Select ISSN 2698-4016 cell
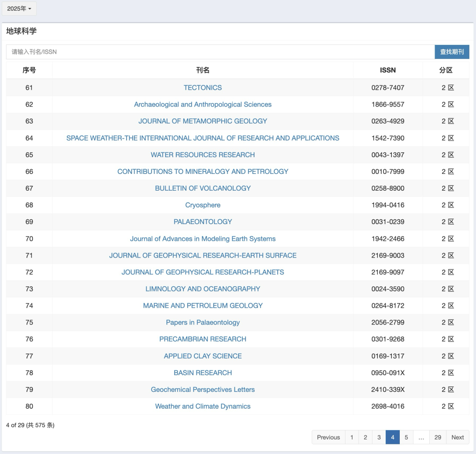The width and height of the screenshot is (476, 454). click(388, 406)
